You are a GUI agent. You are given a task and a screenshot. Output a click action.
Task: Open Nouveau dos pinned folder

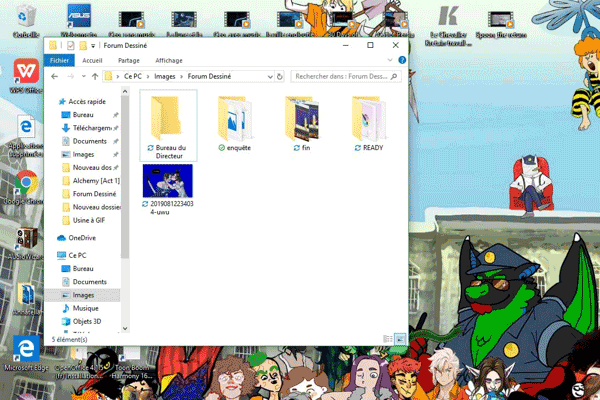(92, 168)
